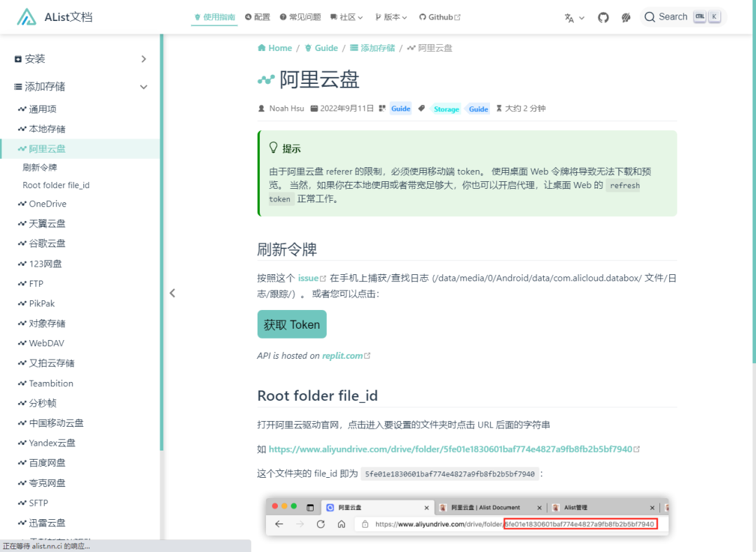Click the Guide category tag
756x552 pixels.
[400, 108]
